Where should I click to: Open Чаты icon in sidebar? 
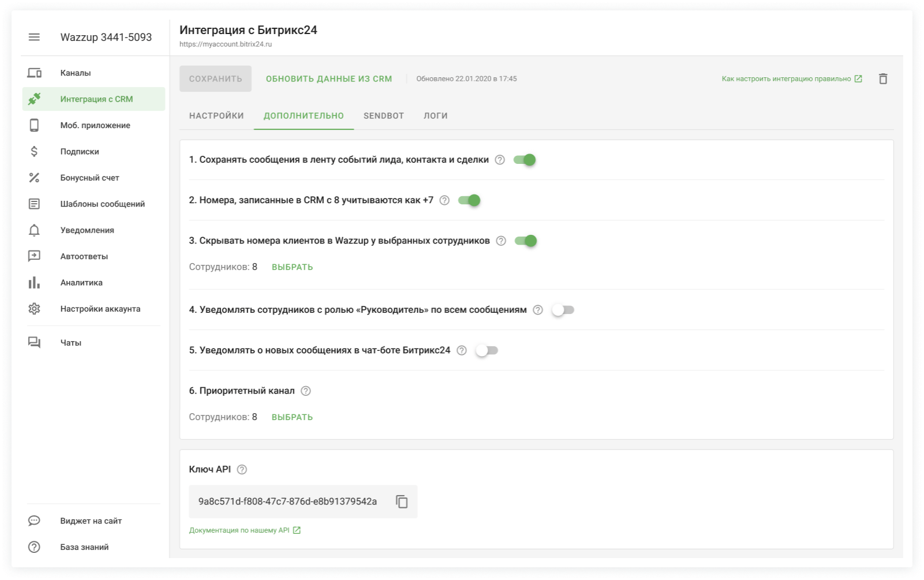coord(34,343)
